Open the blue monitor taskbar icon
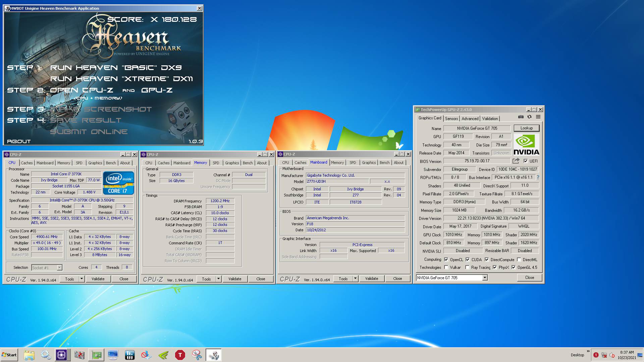Screen dimensions: 644x362 pyautogui.click(x=113, y=355)
